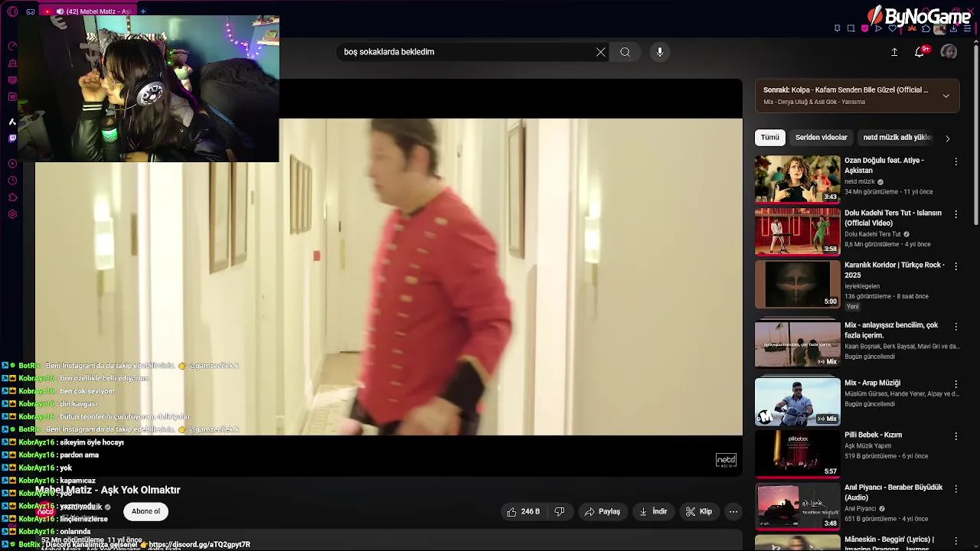980x551 pixels.
Task: Show more filter chips with right arrow
Action: [x=947, y=139]
